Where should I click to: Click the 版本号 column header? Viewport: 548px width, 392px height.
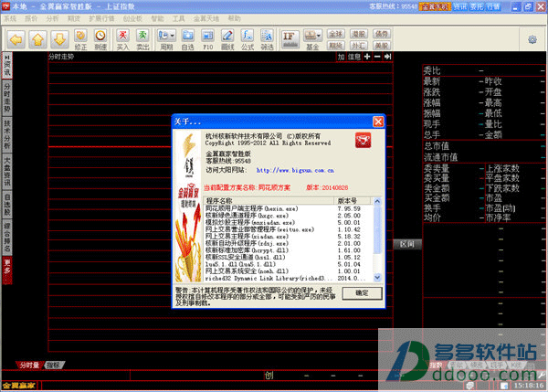click(x=353, y=201)
